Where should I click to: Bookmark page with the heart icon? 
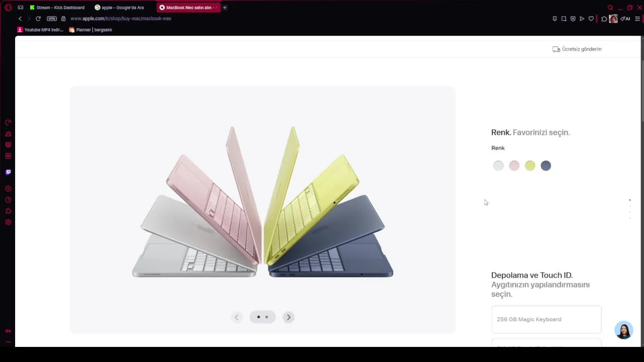click(591, 19)
